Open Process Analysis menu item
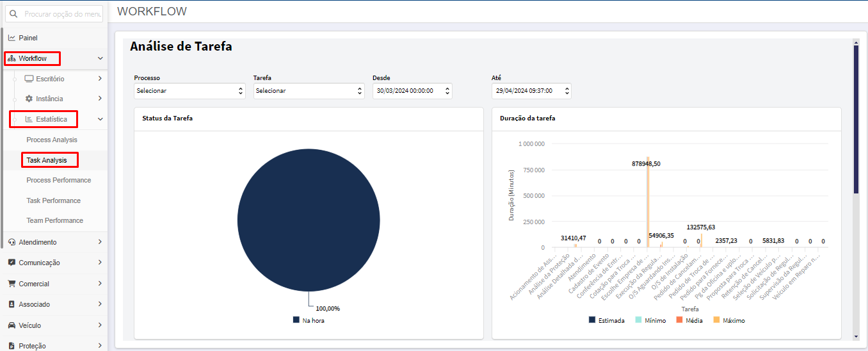Image resolution: width=868 pixels, height=351 pixels. click(52, 140)
